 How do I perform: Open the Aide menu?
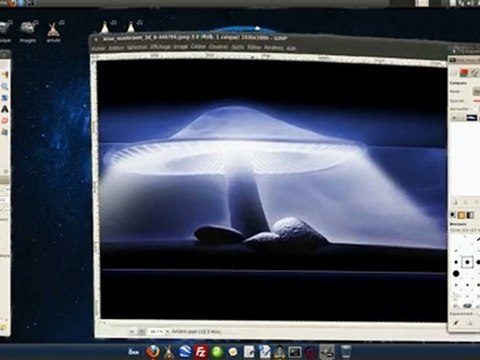pos(291,48)
